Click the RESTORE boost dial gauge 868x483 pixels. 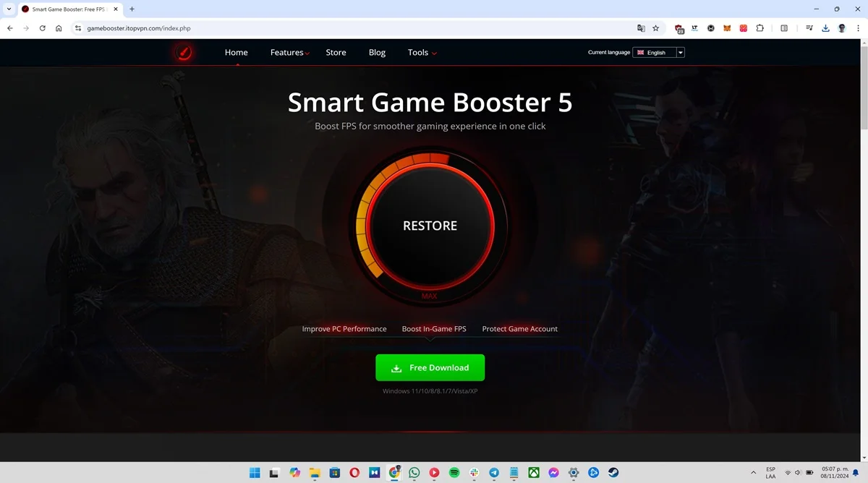[430, 226]
